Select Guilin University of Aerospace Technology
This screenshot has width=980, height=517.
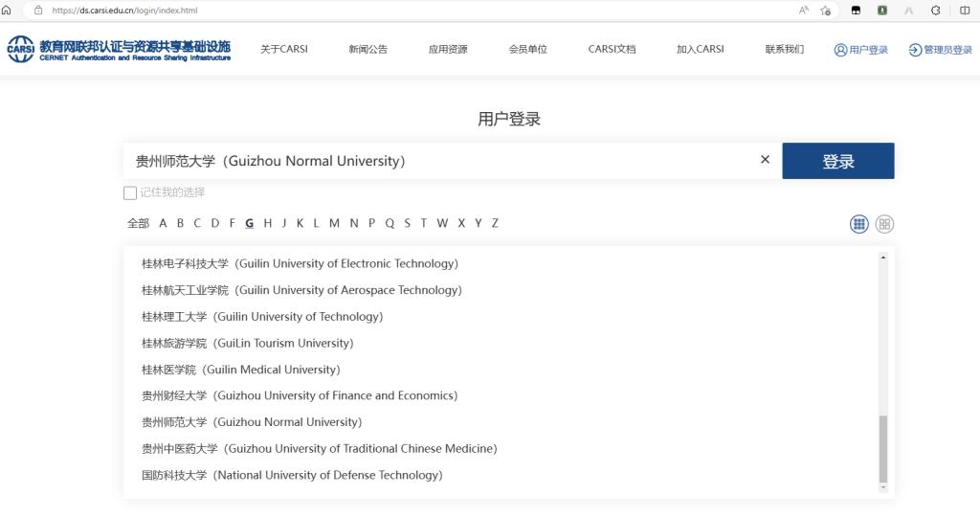pos(301,290)
